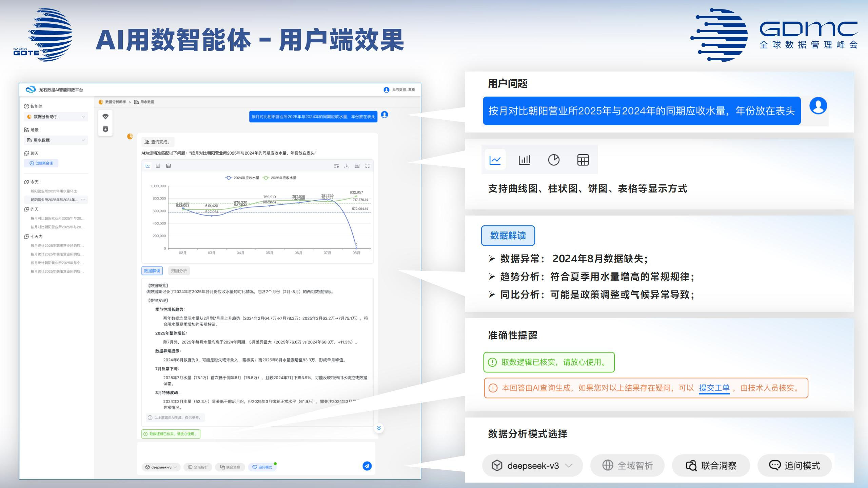Switch to the bar chart display icon
Image resolution: width=868 pixels, height=488 pixels.
point(158,166)
